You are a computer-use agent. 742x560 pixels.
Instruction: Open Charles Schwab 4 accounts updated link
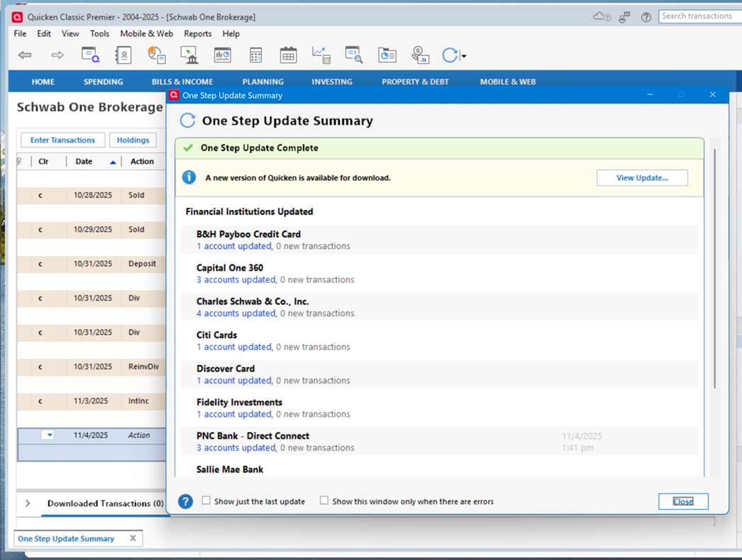tap(236, 313)
